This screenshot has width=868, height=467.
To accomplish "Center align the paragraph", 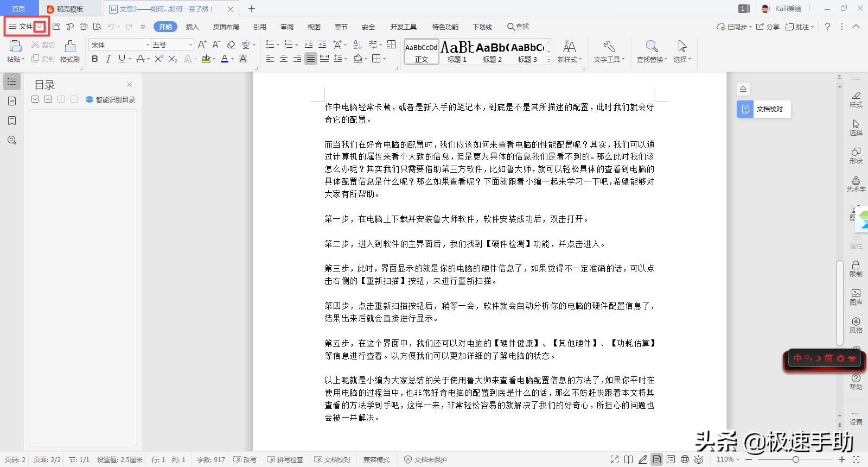I will pos(284,59).
